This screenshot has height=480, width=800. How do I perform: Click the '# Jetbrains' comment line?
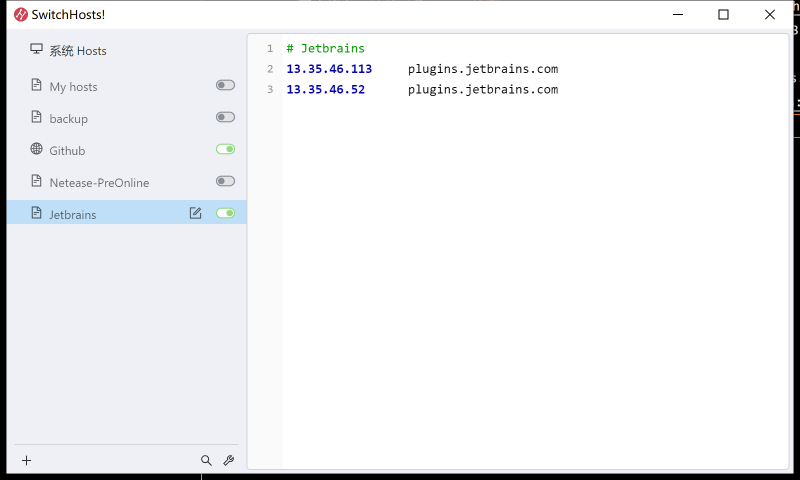(x=326, y=48)
